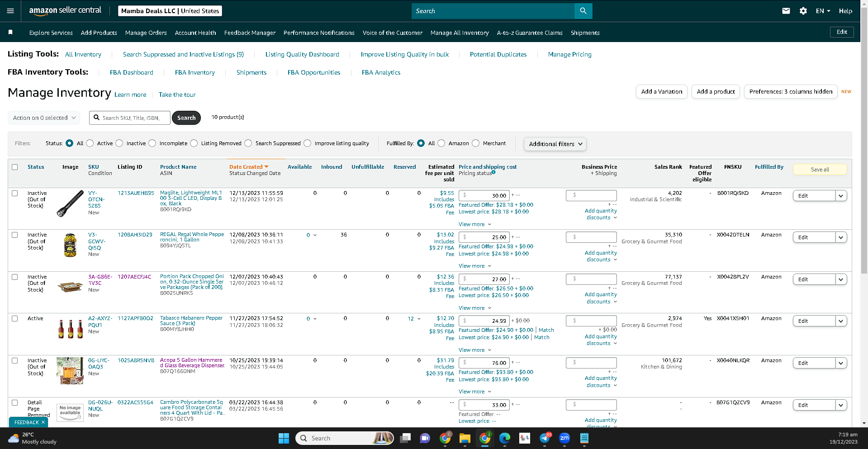Expand Available quantity for REGAL row
Viewport: 868px width, 449px height.
(311, 235)
